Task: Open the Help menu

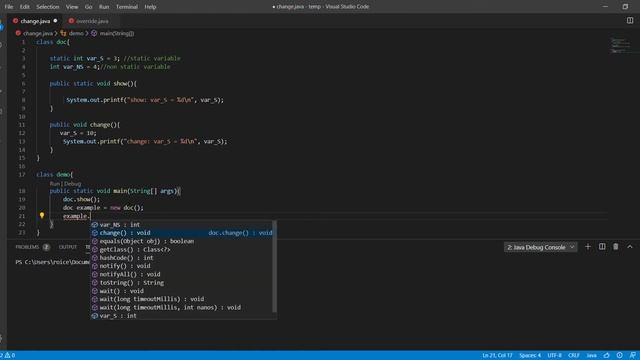Action: 150,7
